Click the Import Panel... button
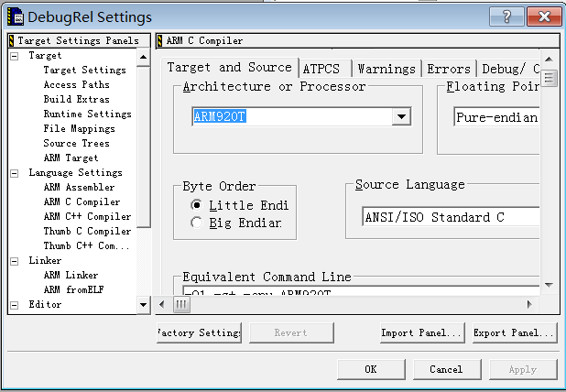 coord(422,332)
